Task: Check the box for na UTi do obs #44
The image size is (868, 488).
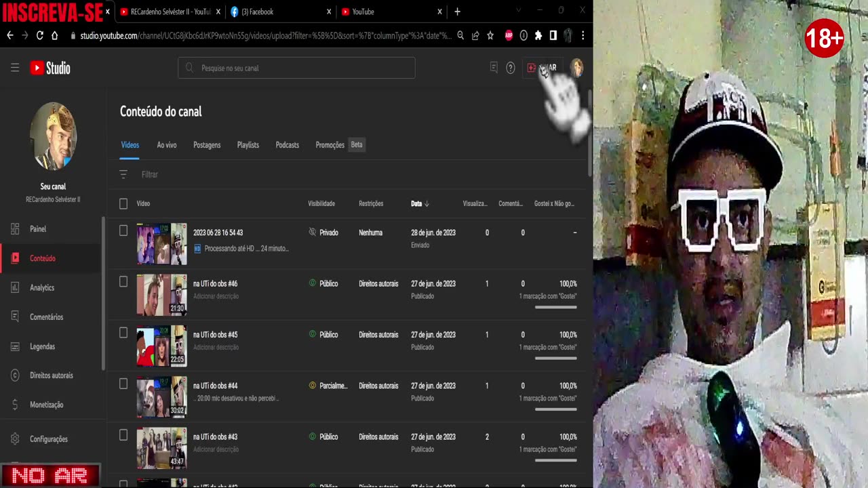Action: 123,384
